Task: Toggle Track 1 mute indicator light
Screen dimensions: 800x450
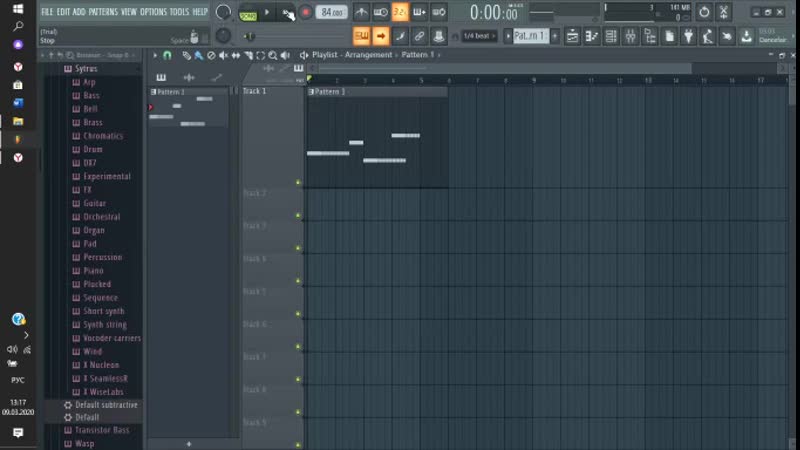Action: tap(298, 182)
